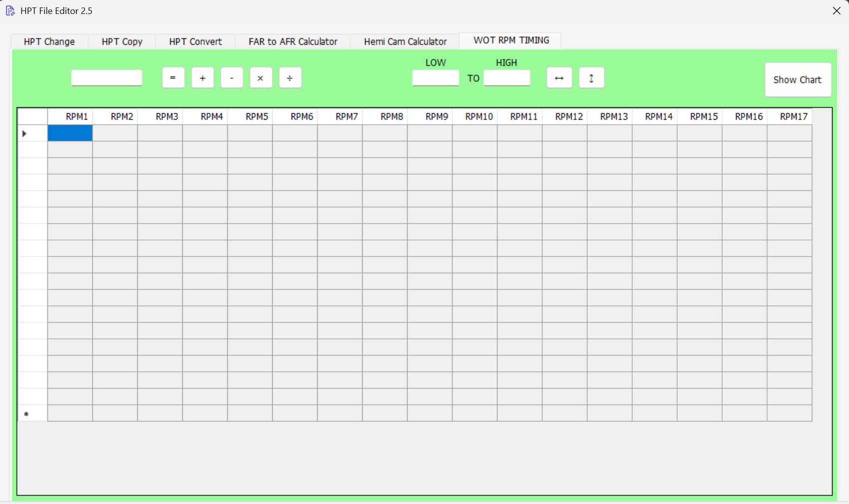Click the RPM2 column header
This screenshot has width=849, height=504.
point(115,116)
